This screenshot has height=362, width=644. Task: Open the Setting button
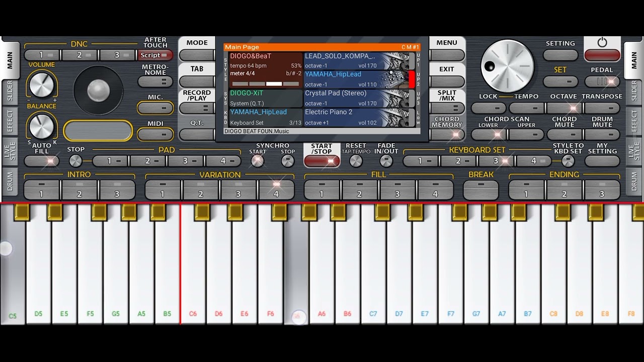(560, 55)
